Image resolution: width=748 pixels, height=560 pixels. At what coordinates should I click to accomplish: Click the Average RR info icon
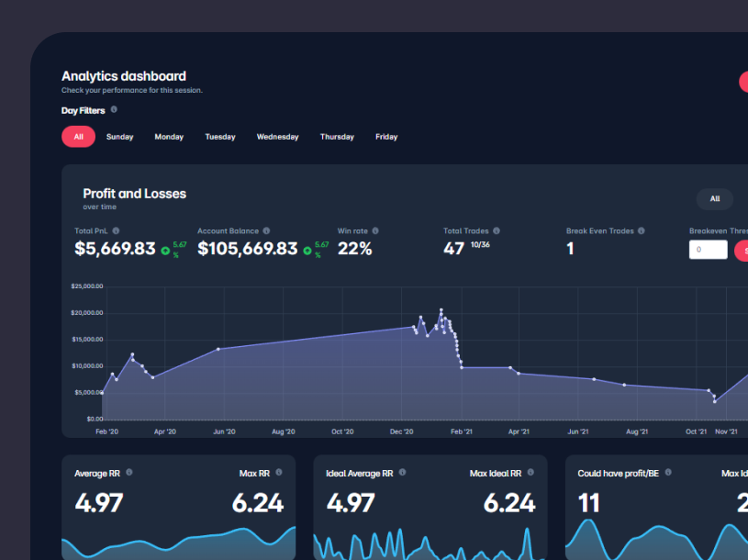129,473
